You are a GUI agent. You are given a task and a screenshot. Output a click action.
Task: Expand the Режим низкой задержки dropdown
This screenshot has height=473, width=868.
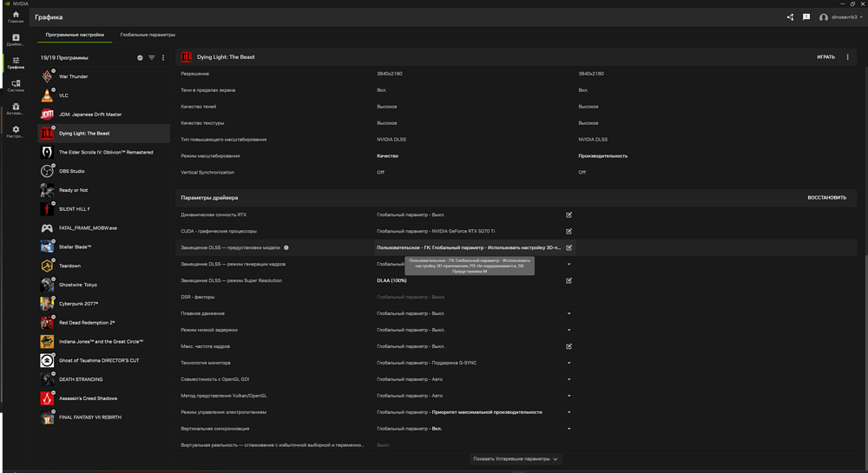pos(569,330)
